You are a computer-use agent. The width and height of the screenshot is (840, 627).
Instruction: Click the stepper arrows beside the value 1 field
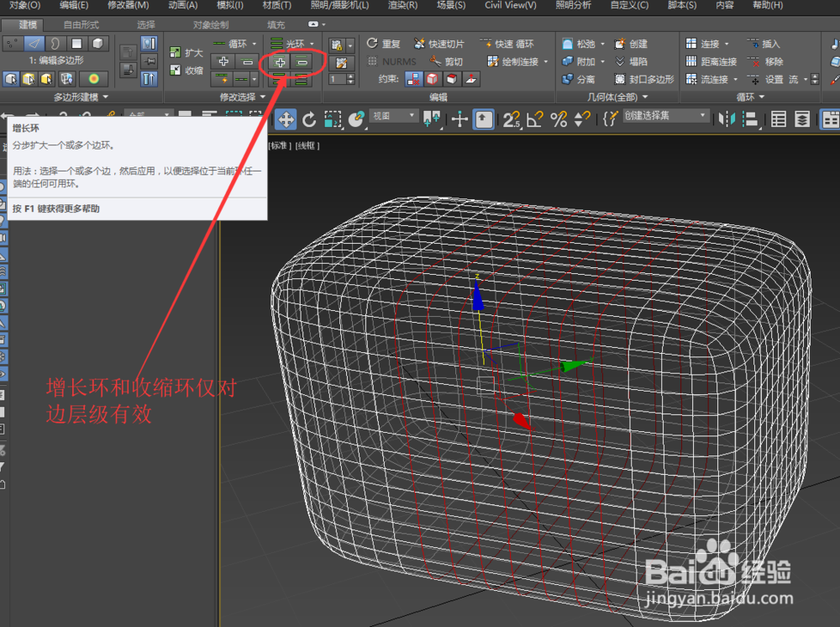[351, 79]
